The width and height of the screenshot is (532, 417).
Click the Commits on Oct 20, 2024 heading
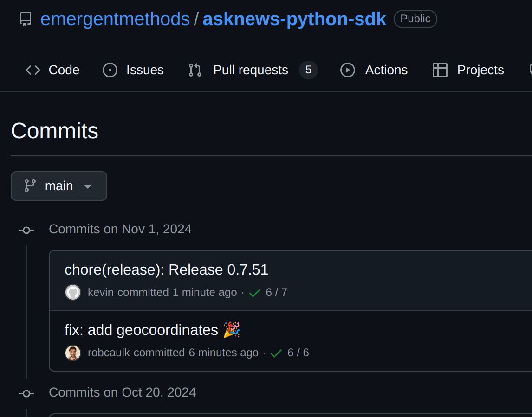123,392
